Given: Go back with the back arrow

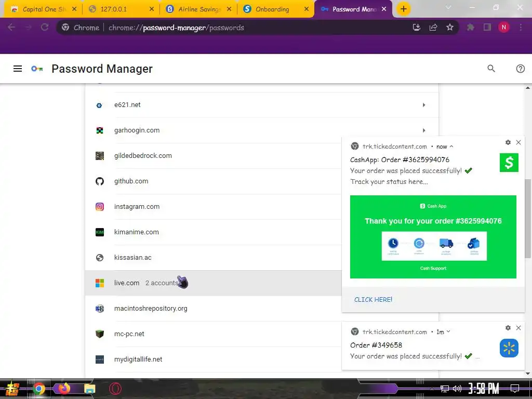Looking at the screenshot, I should click(11, 27).
